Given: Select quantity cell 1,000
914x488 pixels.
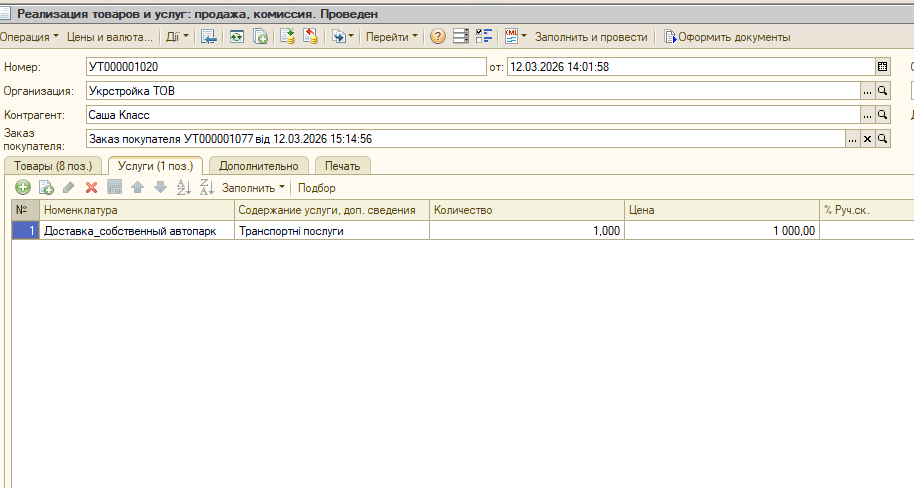Looking at the screenshot, I should pyautogui.click(x=527, y=231).
